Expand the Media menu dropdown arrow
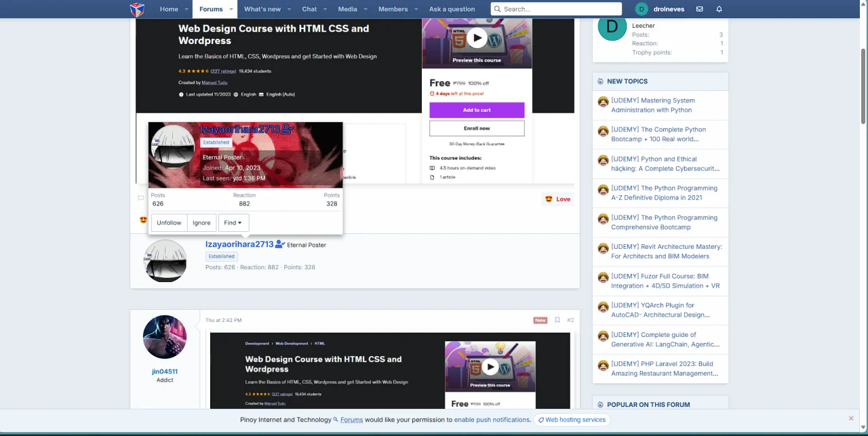Viewport: 868px width, 436px height. tap(365, 9)
